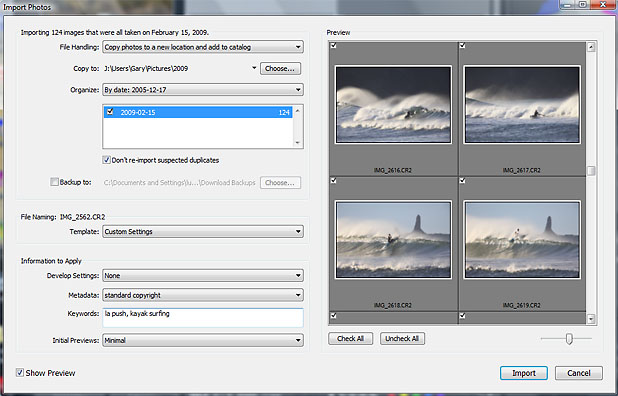Viewport: 618px width, 396px height.
Task: Toggle Don't re-import suspected duplicates
Action: tap(106, 160)
